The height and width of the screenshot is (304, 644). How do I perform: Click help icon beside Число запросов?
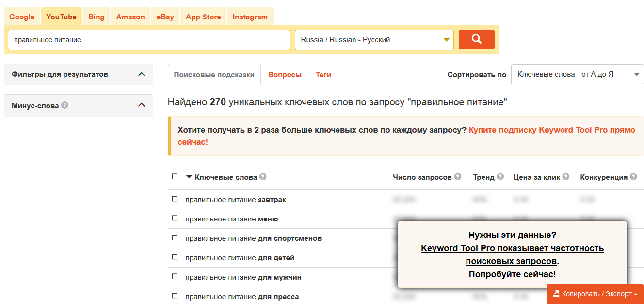coord(458,177)
